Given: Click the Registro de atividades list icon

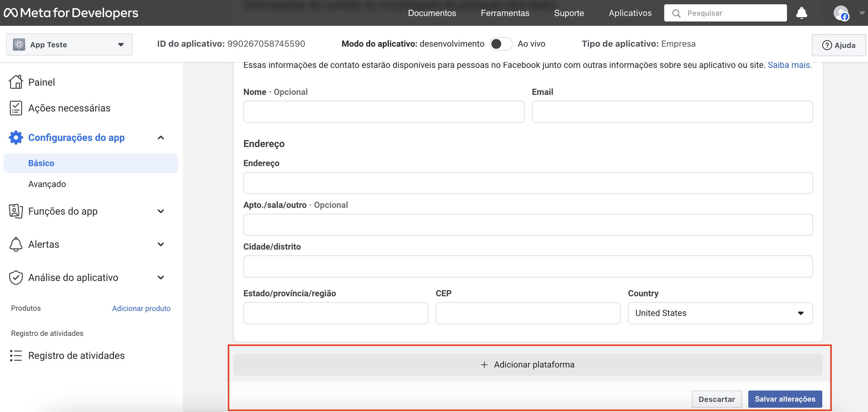Looking at the screenshot, I should (16, 356).
